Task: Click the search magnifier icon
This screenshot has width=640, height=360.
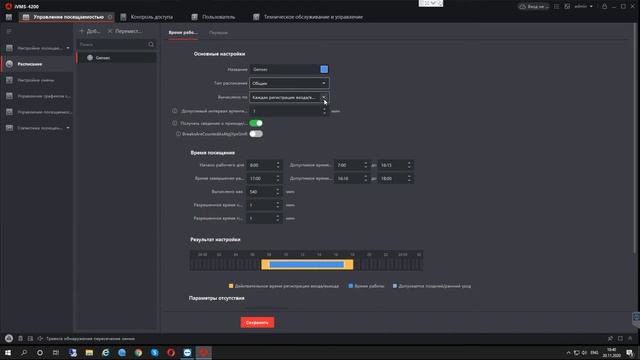Action: coord(151,44)
